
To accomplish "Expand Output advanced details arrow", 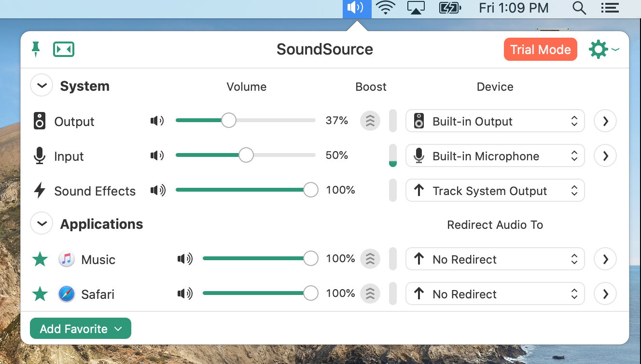I will 605,121.
